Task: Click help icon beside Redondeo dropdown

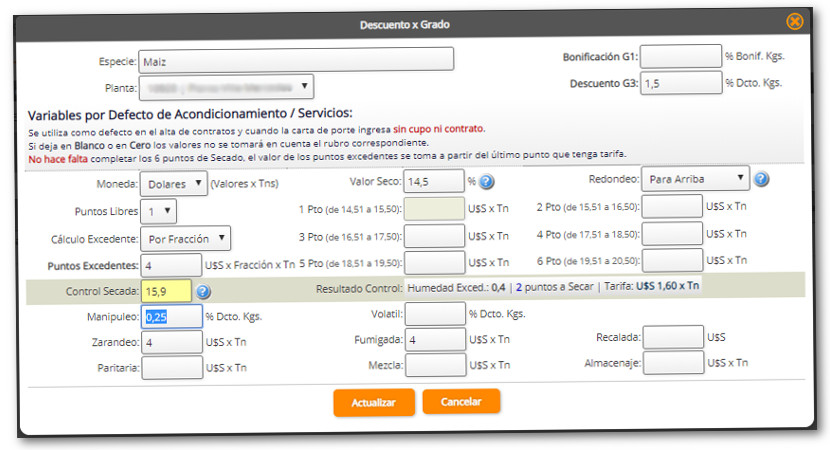Action: (761, 180)
